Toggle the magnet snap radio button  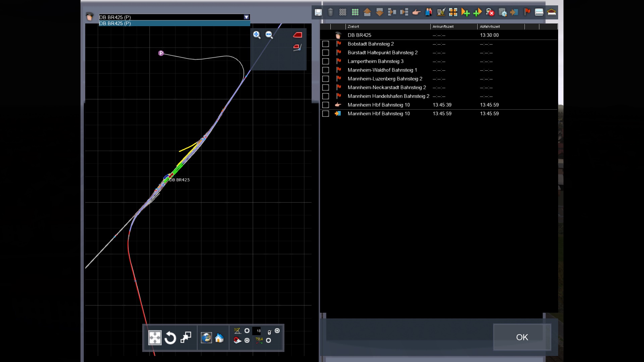[247, 341]
